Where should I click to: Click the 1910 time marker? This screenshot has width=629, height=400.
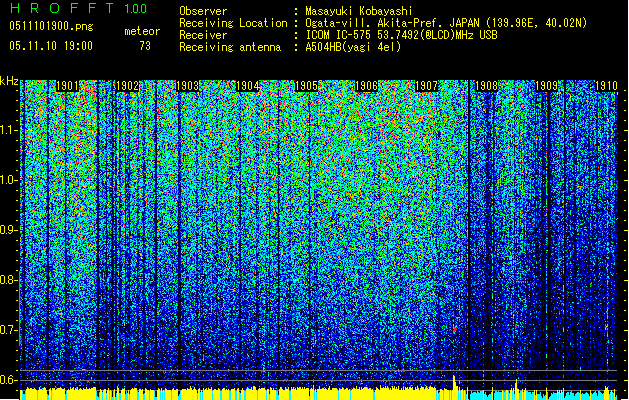(606, 86)
